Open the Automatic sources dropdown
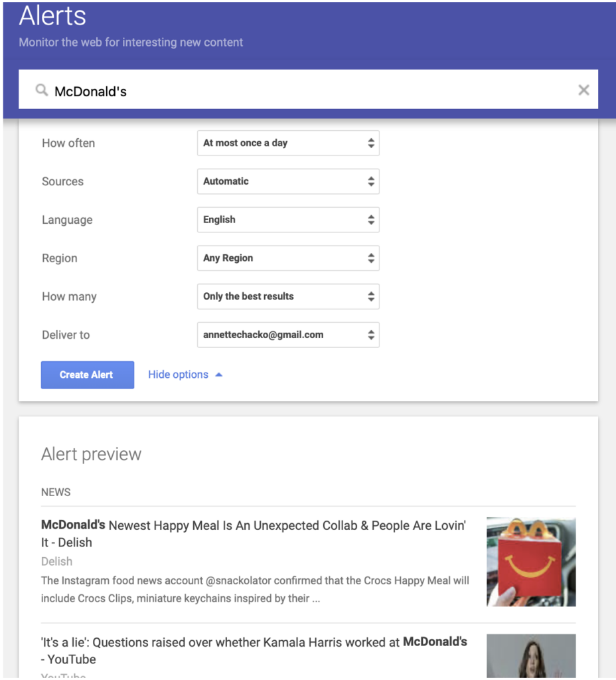 click(288, 181)
